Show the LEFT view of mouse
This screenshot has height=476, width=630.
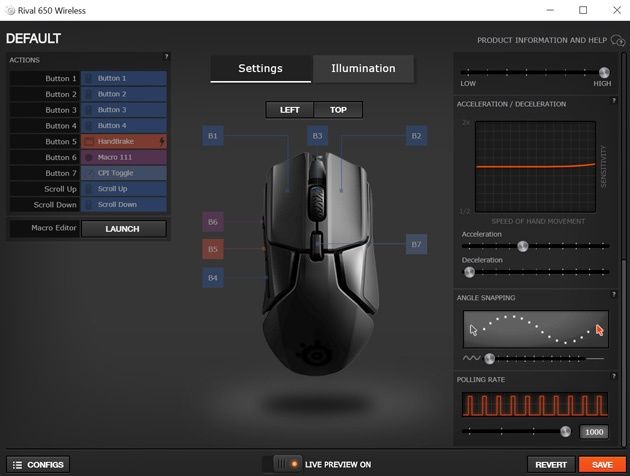tap(289, 110)
